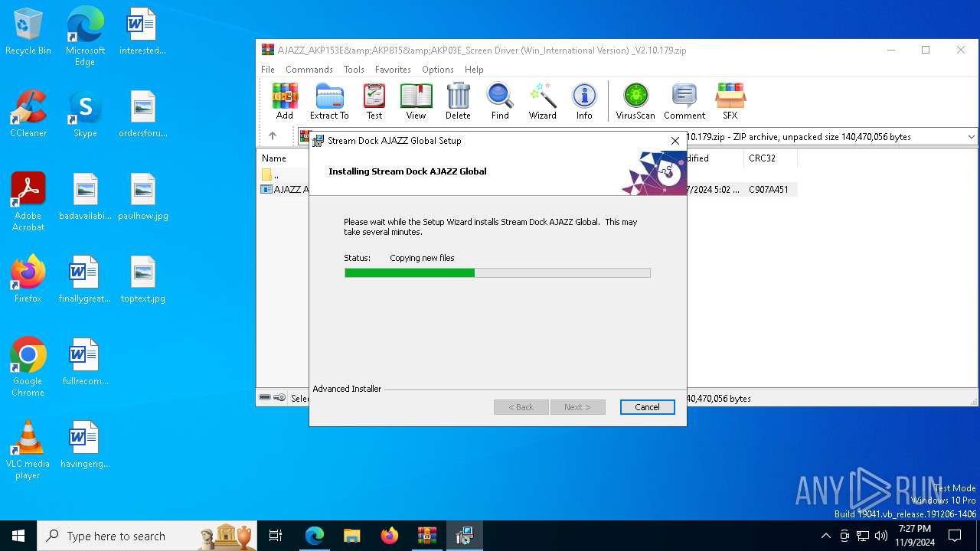Screen dimensions: 980x551
Task: Select ordersforu... image file
Action: coord(142,115)
